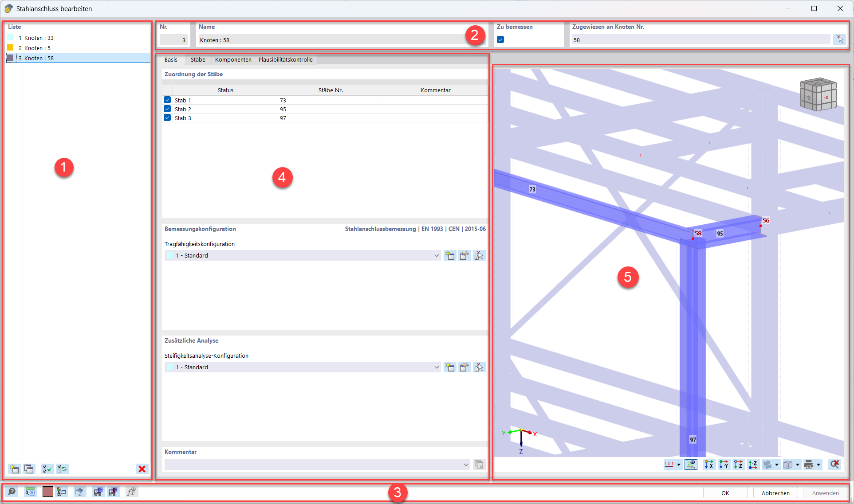Uncheck the Stab 3 row checkbox
Screen dimensions: 854x504
(x=167, y=118)
